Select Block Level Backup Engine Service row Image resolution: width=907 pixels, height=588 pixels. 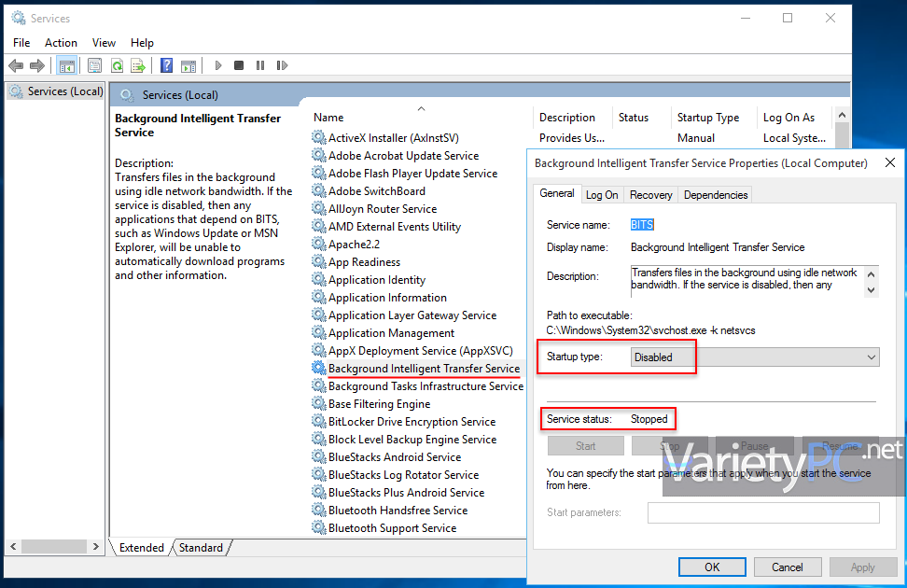[x=412, y=439]
